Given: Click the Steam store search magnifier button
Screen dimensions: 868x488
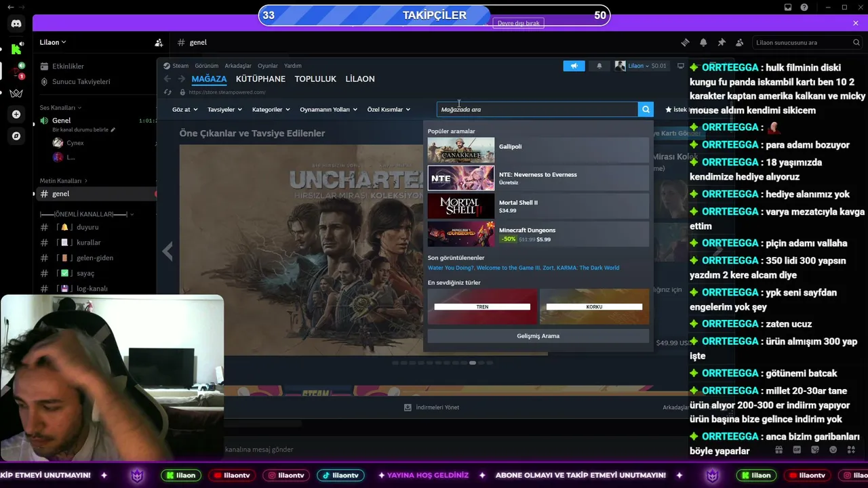Looking at the screenshot, I should coord(646,109).
